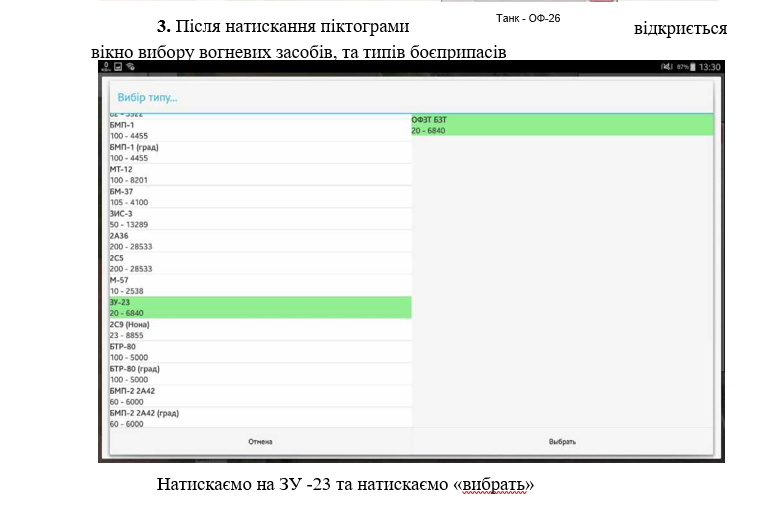The image size is (757, 514).
Task: Choose БМП-1 from the weapon list
Action: (259, 130)
